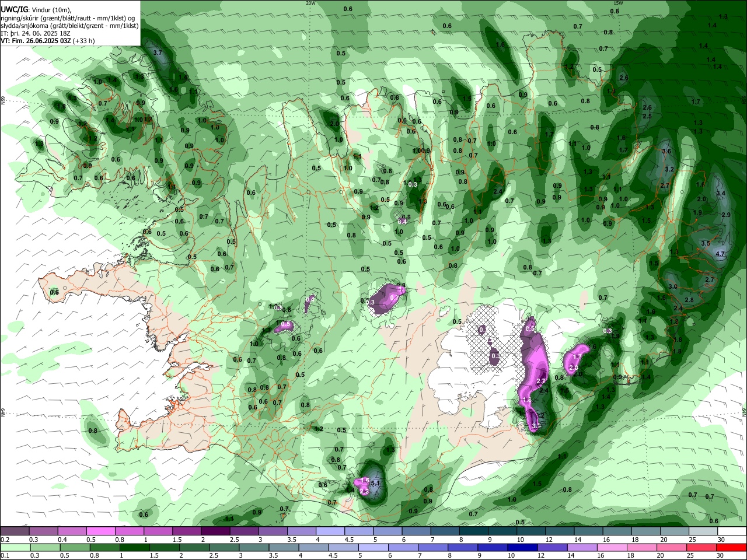Click the initial time line 'IT: þri. 24. 06. 2025 18Z'
Image resolution: width=747 pixels, height=560 pixels.
click(x=35, y=33)
